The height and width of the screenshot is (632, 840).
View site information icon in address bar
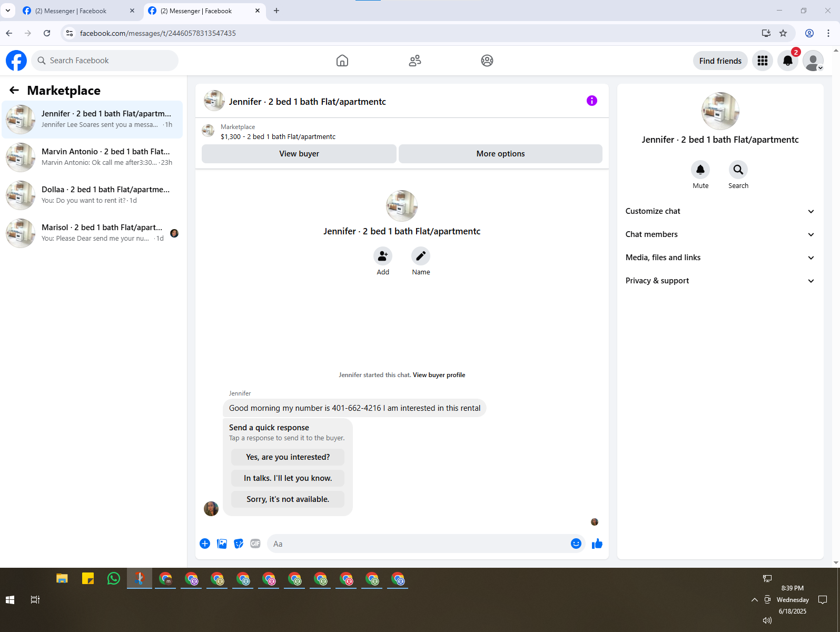[70, 33]
